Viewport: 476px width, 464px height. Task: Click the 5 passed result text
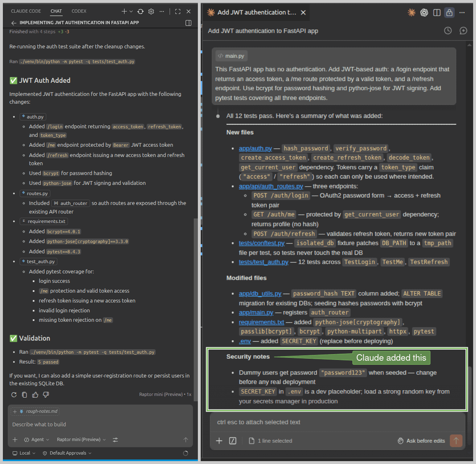point(48,362)
